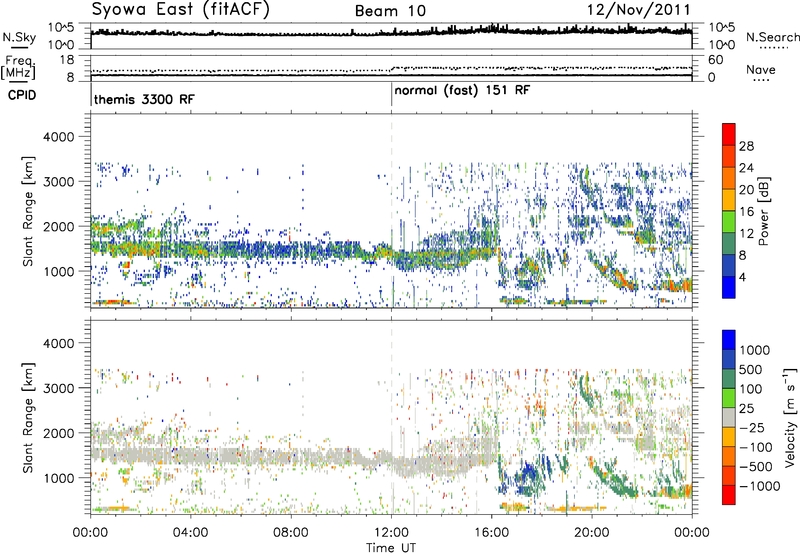The image size is (800, 554).
Task: Click the 'N.Search' legend label
Action: pyautogui.click(x=772, y=37)
